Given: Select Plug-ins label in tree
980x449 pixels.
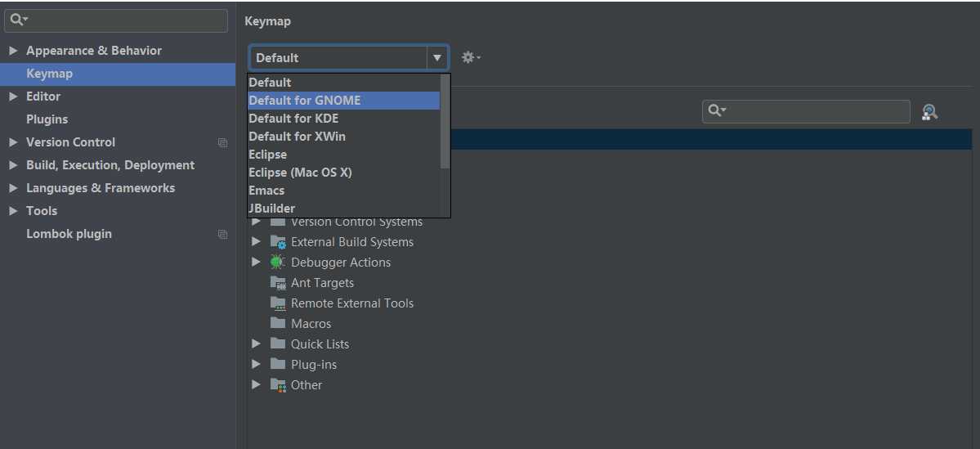Looking at the screenshot, I should coord(314,365).
